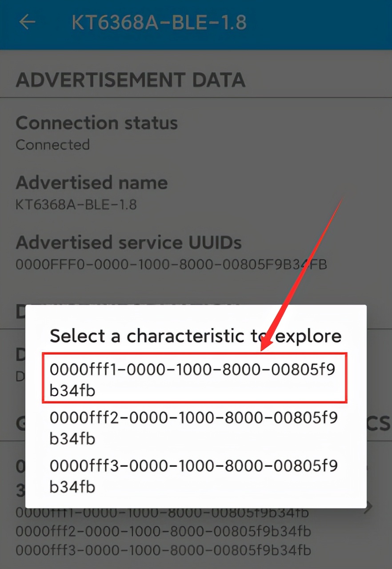Click the advertised name value KT6368A-BLE-1.8
Viewport: 392px width, 569px height.
[x=76, y=204]
